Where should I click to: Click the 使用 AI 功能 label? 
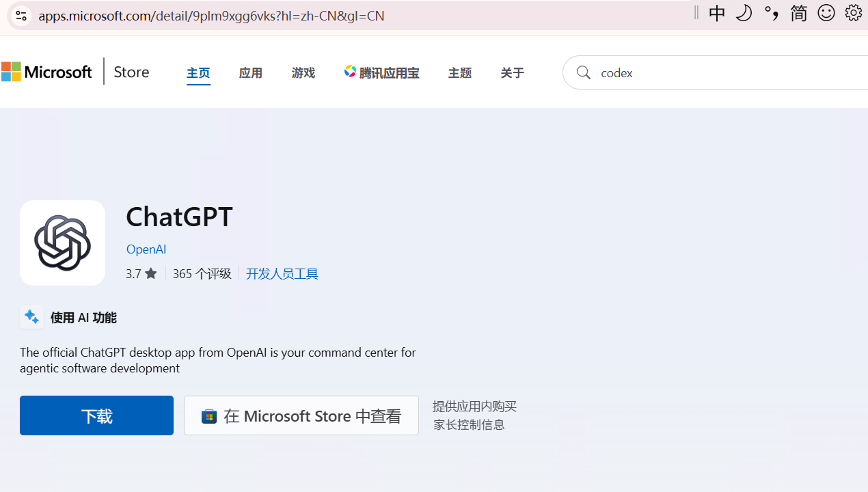click(x=83, y=317)
